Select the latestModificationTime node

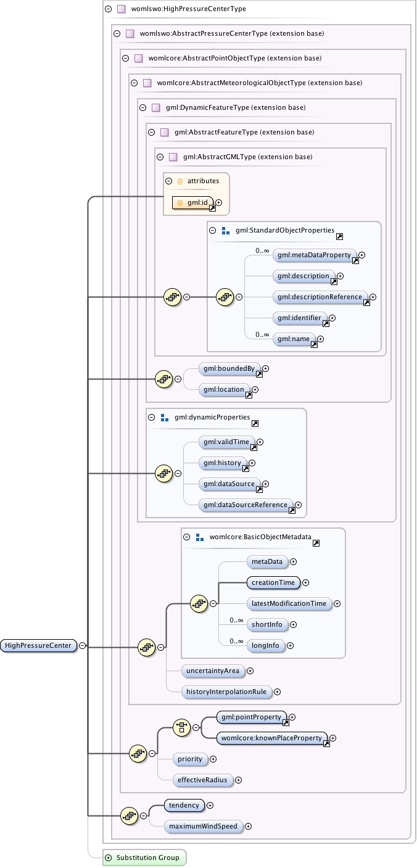click(289, 604)
